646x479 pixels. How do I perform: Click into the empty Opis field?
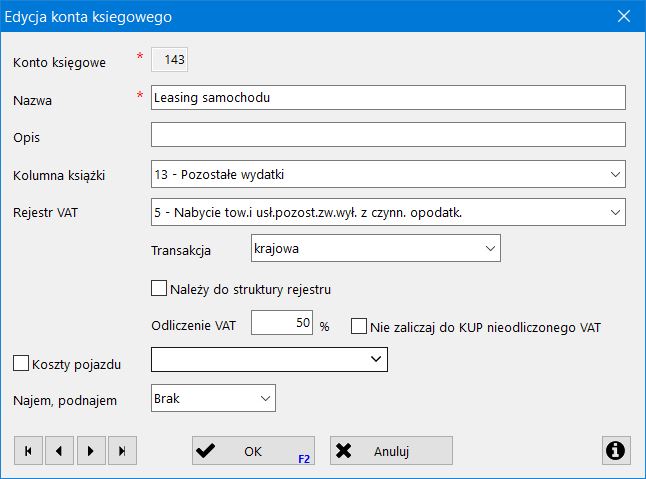point(387,135)
